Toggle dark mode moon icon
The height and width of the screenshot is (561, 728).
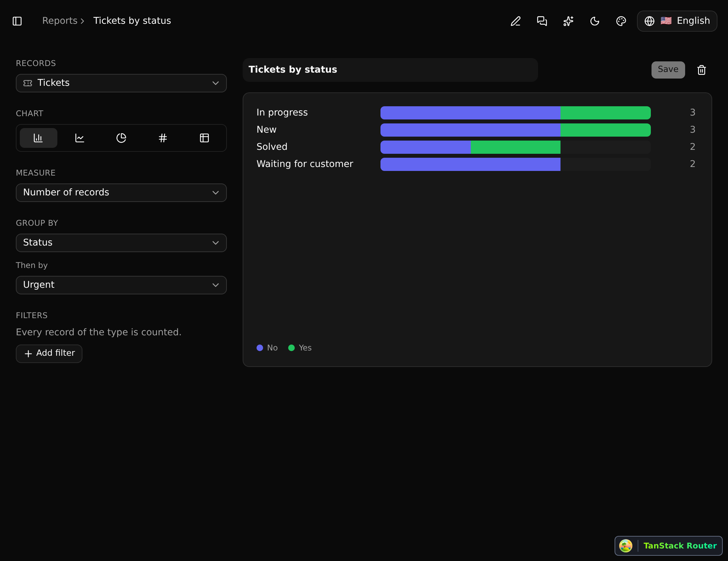coord(595,21)
